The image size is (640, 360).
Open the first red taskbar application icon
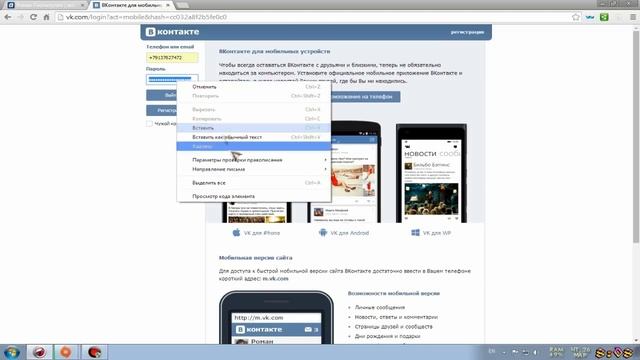39,352
